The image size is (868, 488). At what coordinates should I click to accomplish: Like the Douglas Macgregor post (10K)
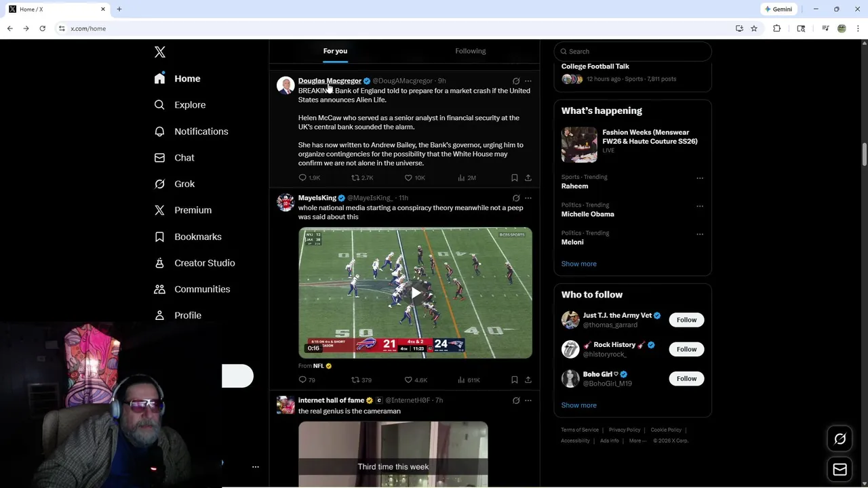[414, 178]
